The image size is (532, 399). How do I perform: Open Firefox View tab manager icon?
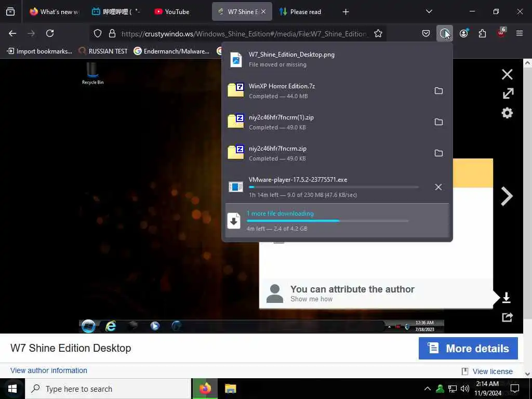10,12
